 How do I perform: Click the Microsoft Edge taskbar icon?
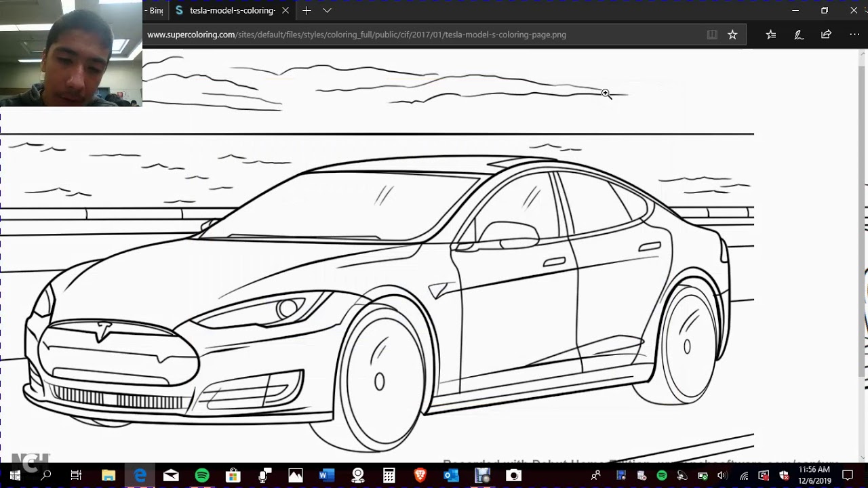(x=140, y=476)
